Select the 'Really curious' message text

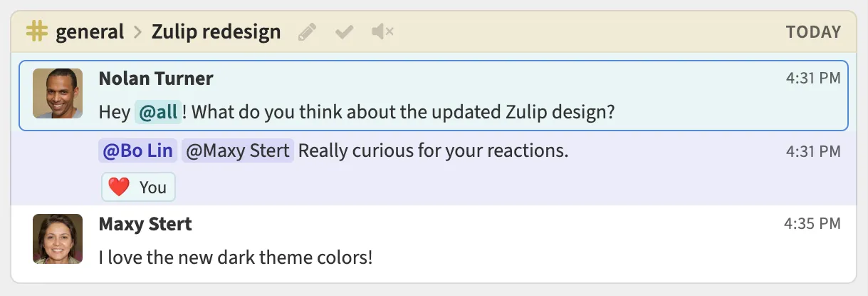(x=433, y=151)
